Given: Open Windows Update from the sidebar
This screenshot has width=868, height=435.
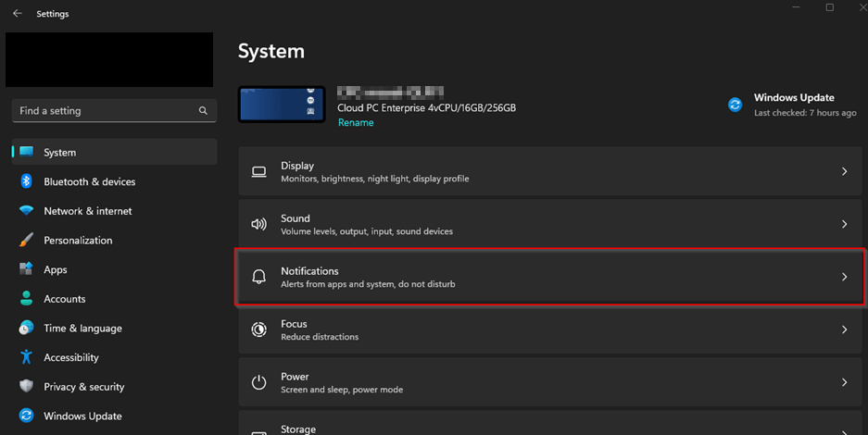Looking at the screenshot, I should click(x=82, y=416).
